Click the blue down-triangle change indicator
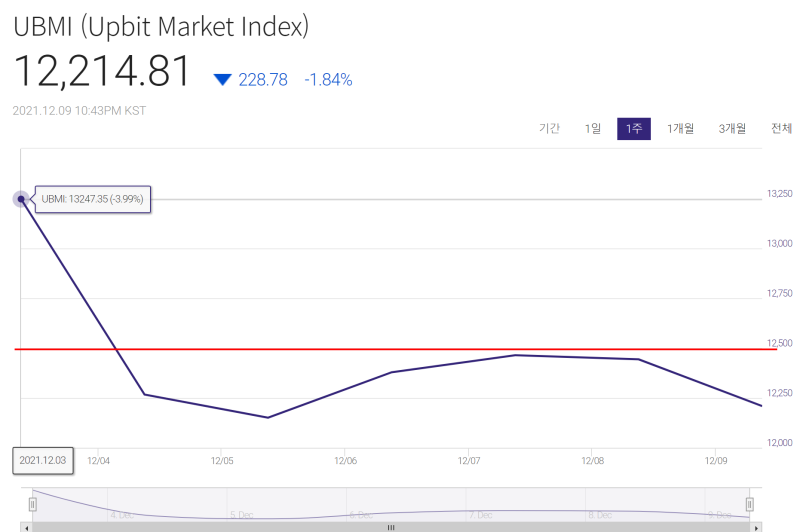 point(222,80)
